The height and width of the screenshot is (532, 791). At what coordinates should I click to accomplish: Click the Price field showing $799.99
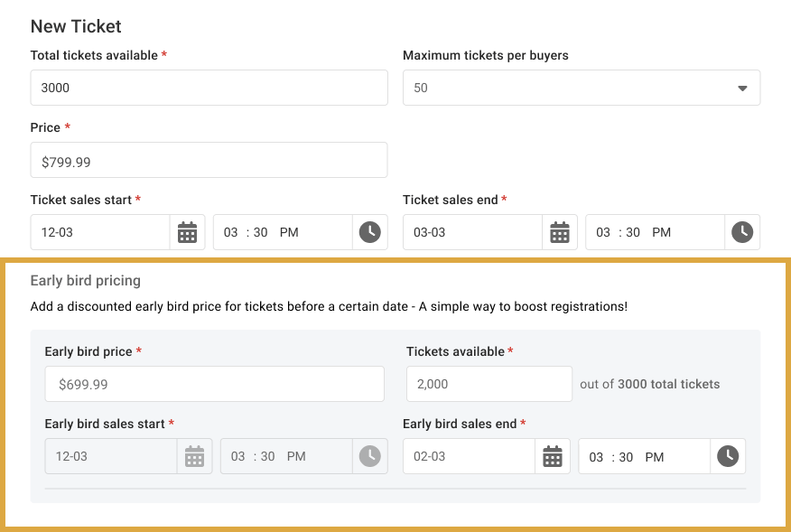(x=209, y=160)
